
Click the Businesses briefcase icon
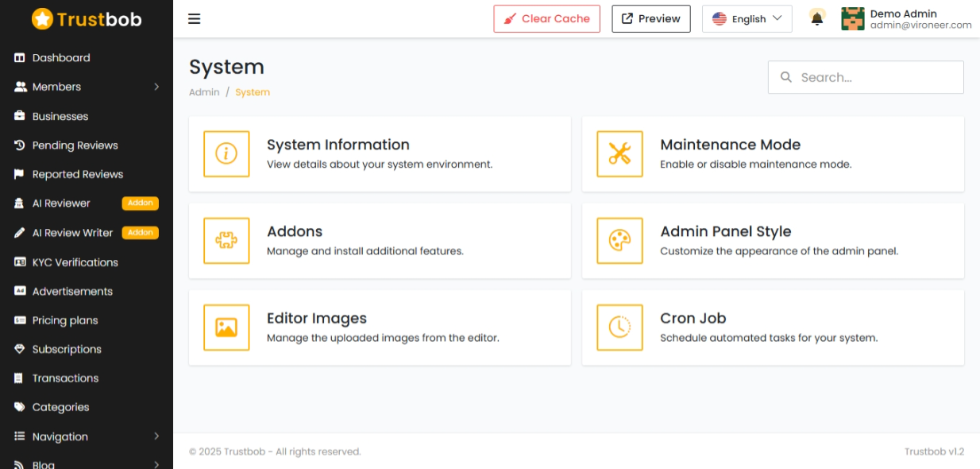(20, 116)
